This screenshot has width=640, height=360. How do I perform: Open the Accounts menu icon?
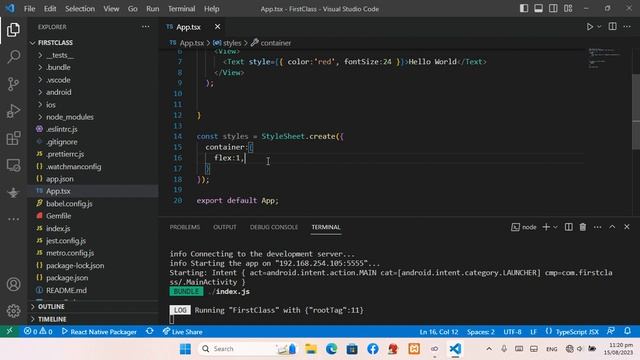pyautogui.click(x=13, y=284)
